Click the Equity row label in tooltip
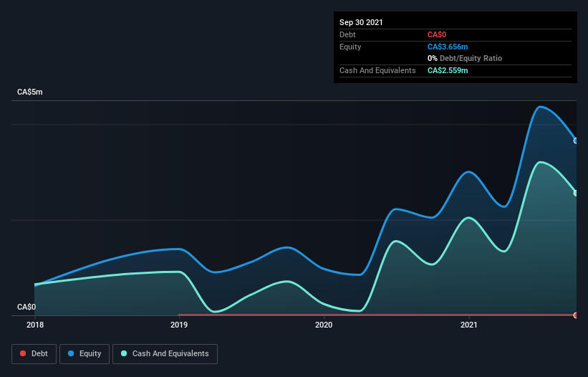Viewport: 588px width, 377px height. 350,47
